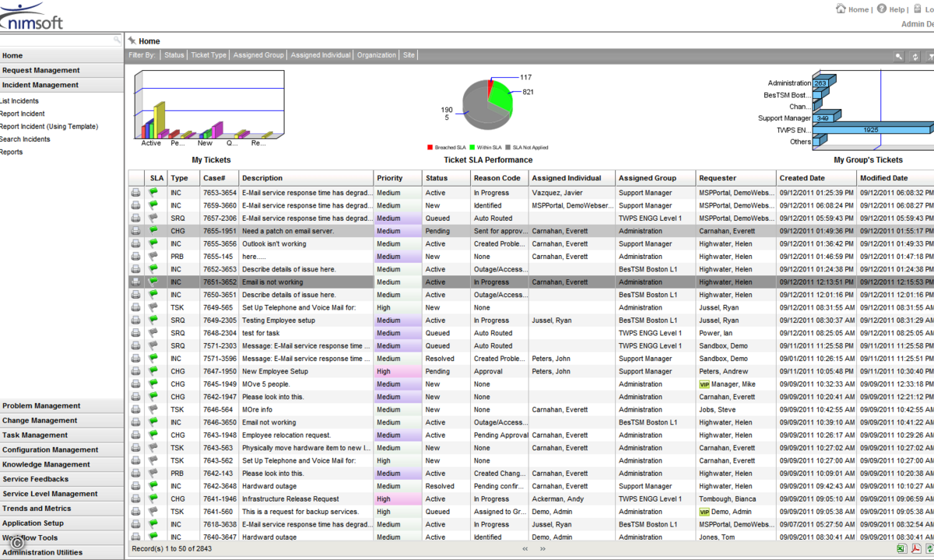Expand Request Management section

pos(61,70)
